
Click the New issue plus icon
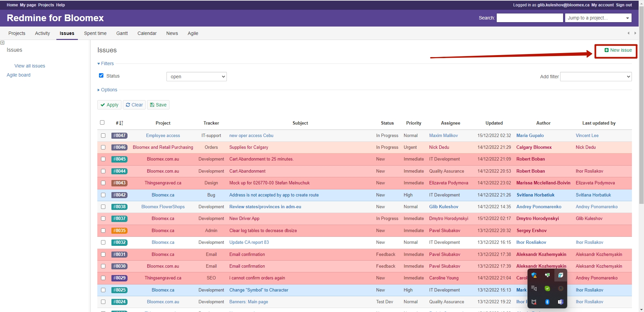(x=606, y=50)
